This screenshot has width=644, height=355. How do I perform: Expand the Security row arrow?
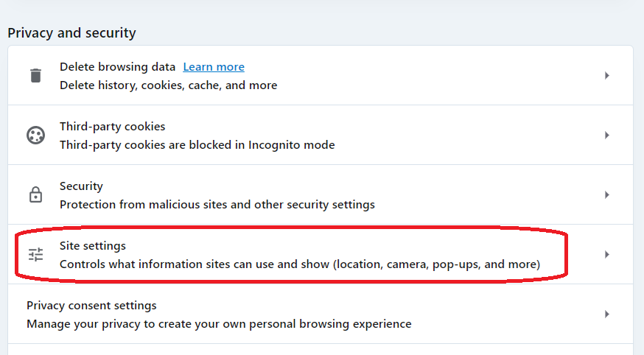click(x=606, y=195)
